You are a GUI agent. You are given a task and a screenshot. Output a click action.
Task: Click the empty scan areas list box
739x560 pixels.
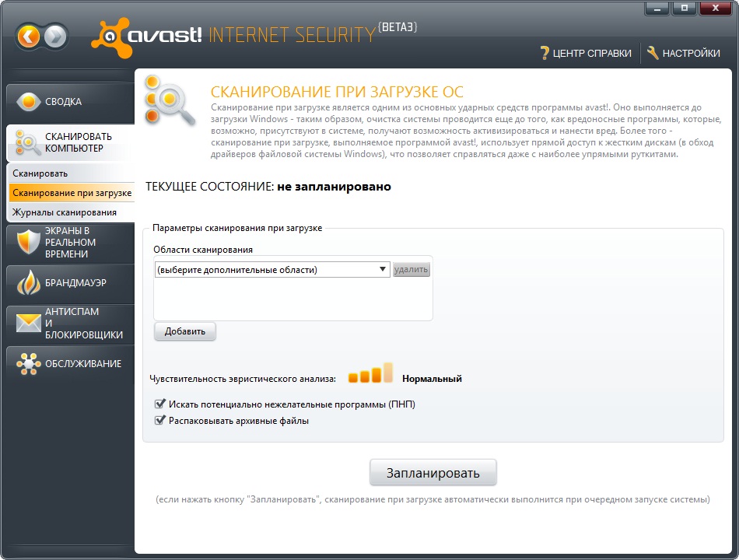[x=292, y=299]
